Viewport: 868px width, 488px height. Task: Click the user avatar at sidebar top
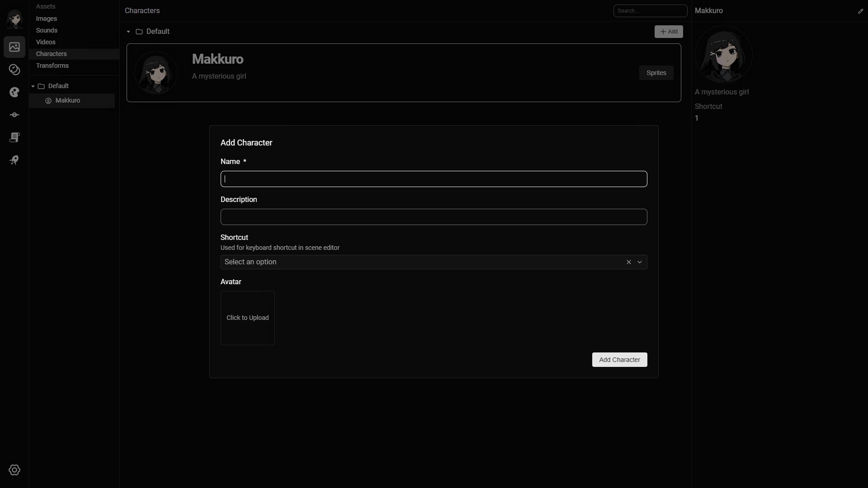click(x=14, y=19)
